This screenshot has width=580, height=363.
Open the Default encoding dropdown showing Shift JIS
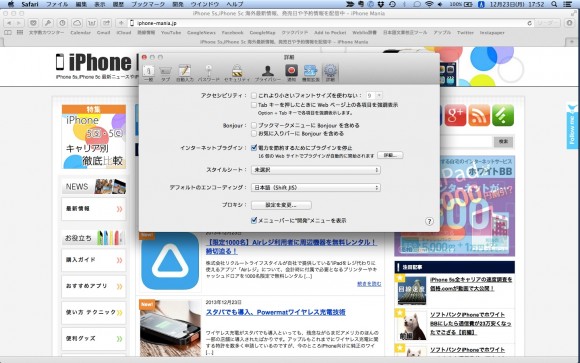click(x=316, y=188)
